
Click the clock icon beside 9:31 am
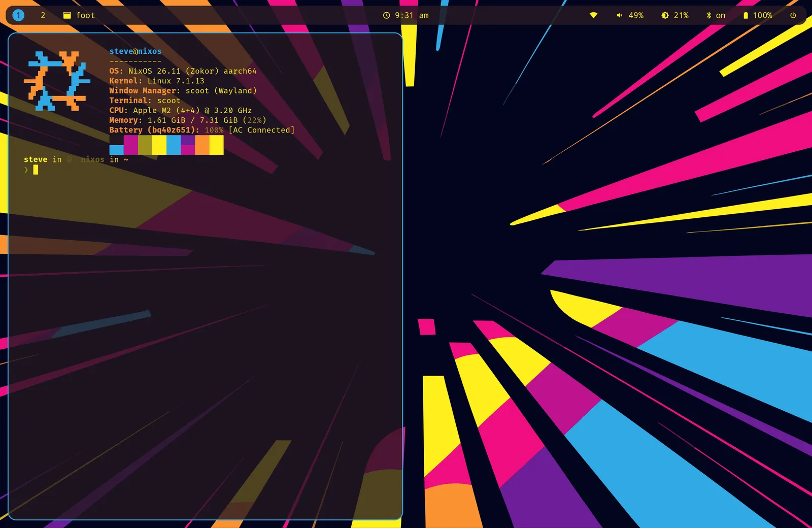click(x=386, y=15)
